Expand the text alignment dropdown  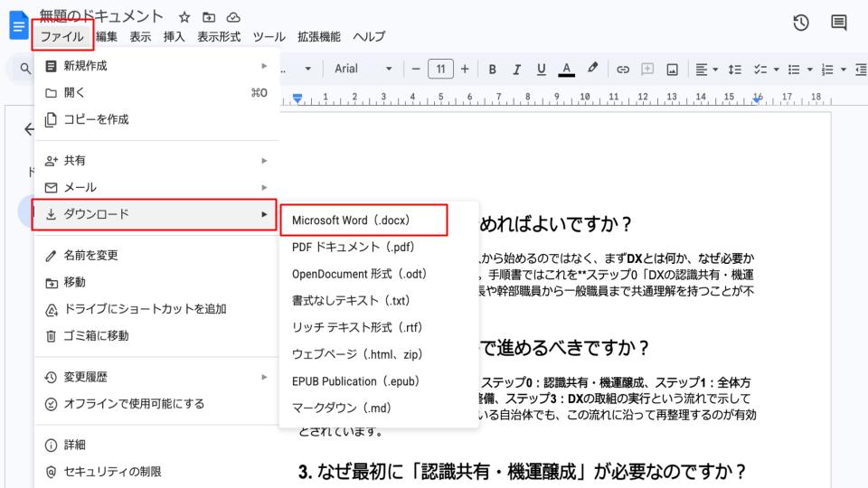pos(707,69)
